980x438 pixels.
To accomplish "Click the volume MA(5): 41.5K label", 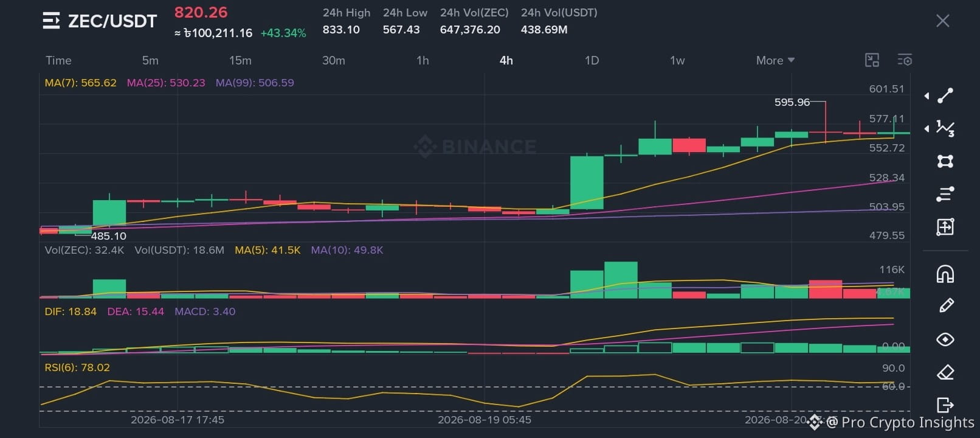I will point(267,250).
